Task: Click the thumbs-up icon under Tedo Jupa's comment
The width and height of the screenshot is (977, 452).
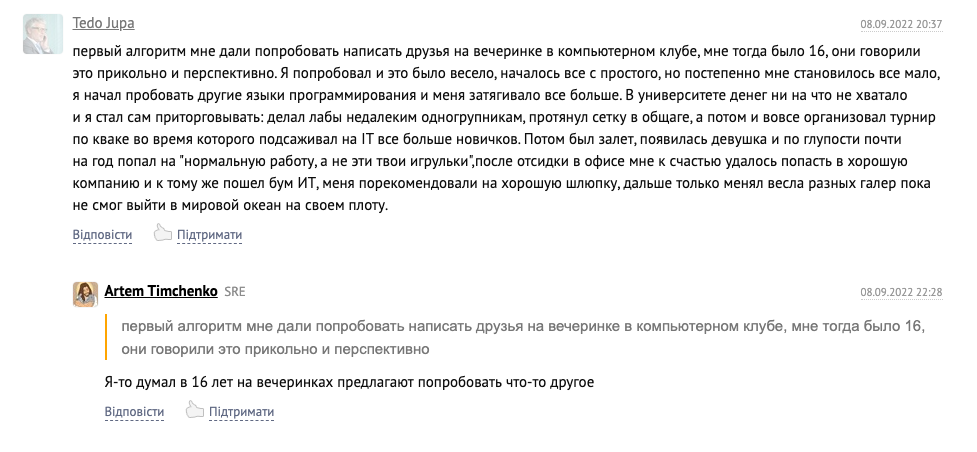Action: click(x=163, y=233)
